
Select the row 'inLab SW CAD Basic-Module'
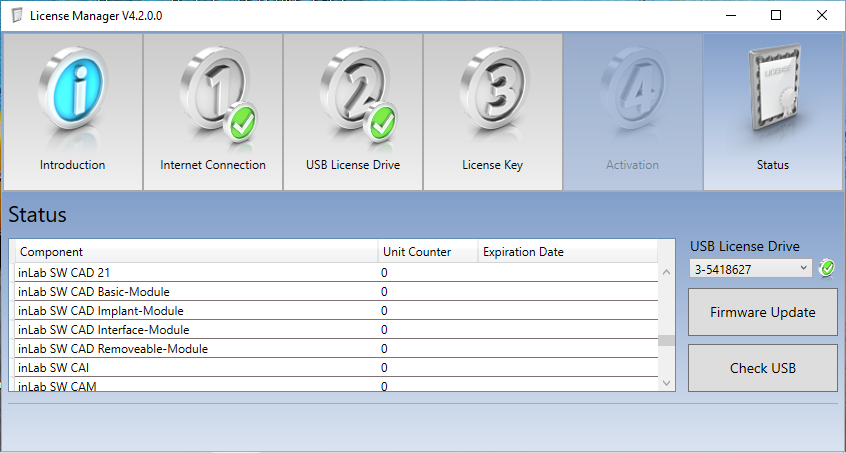[x=337, y=292]
